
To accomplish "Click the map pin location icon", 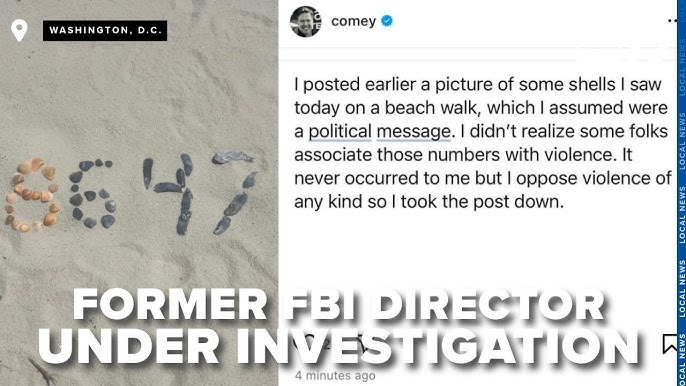I will coord(19,30).
